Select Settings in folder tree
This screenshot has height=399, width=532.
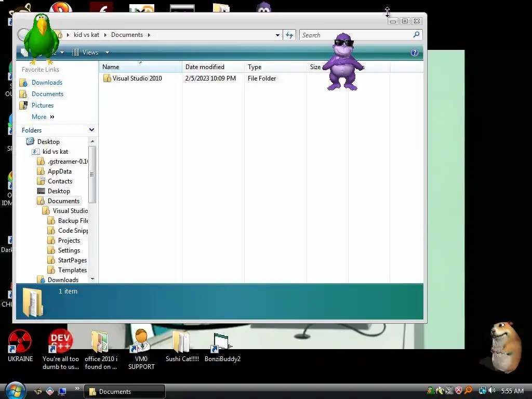[69, 250]
